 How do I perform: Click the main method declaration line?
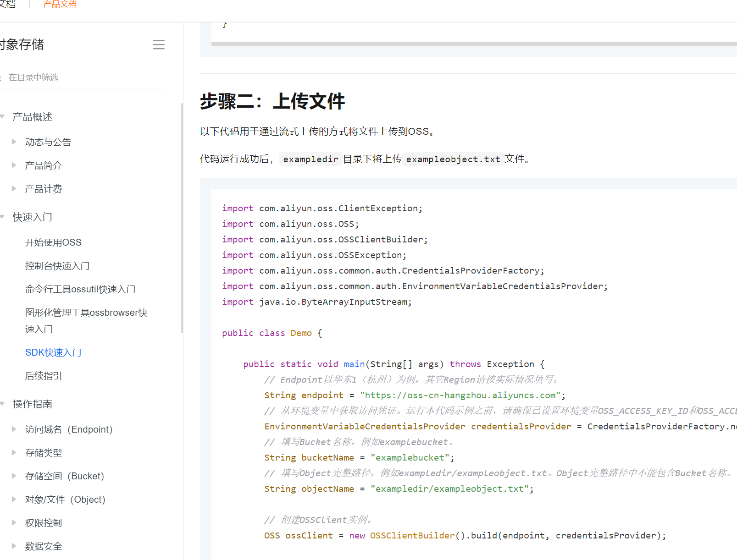tap(394, 364)
